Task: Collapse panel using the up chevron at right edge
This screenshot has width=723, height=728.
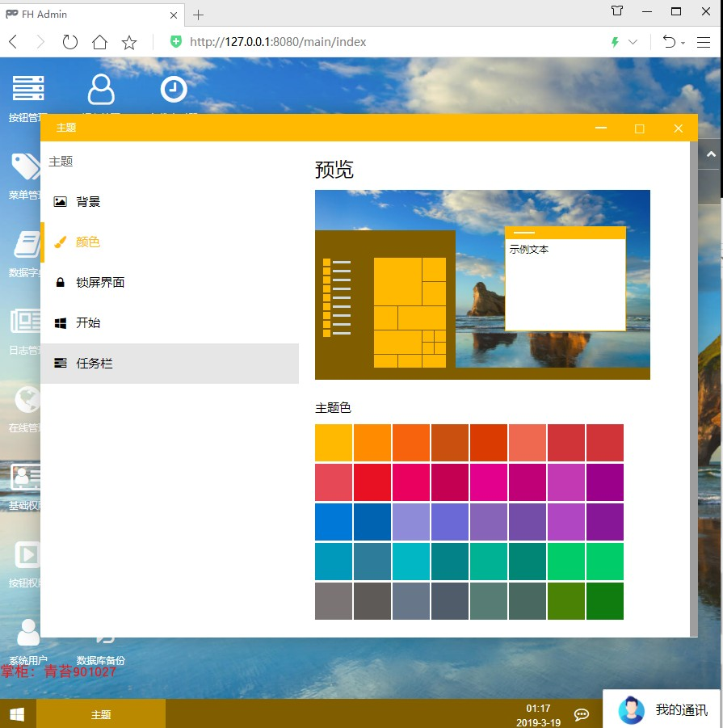Action: coord(710,154)
